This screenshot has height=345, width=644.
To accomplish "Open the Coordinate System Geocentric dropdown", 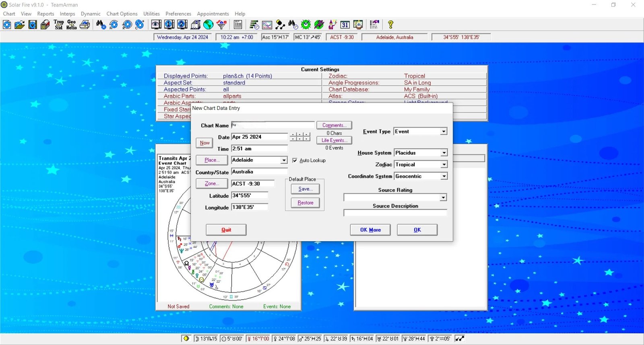I will point(444,176).
